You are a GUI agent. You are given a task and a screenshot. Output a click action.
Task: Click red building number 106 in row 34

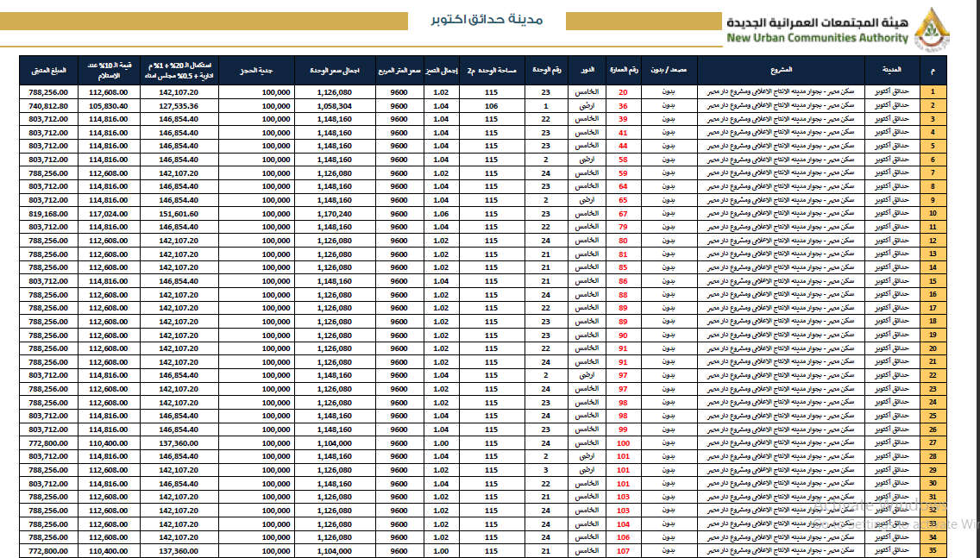click(x=623, y=537)
